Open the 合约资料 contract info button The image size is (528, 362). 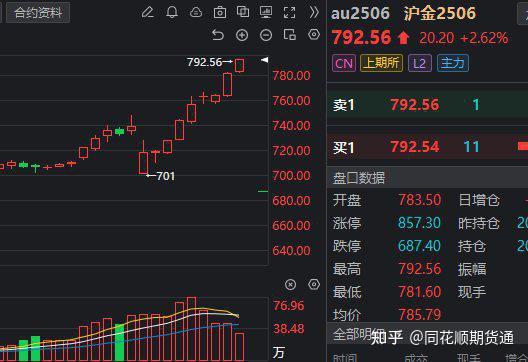click(38, 13)
